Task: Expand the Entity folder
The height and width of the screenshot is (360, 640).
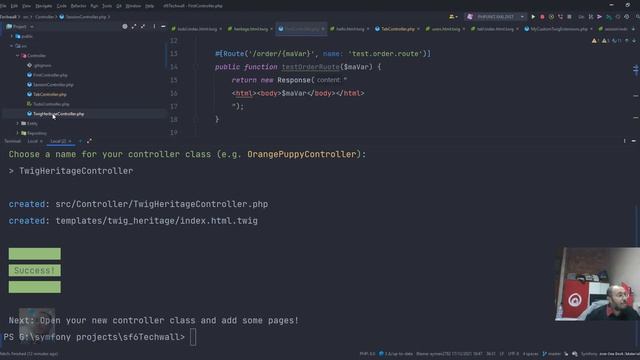Action: (18, 123)
